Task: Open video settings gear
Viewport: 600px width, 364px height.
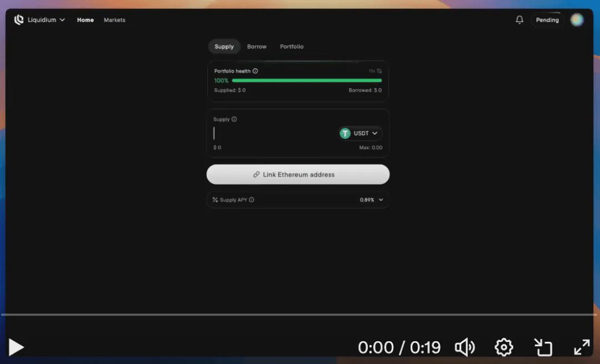Action: coord(503,347)
